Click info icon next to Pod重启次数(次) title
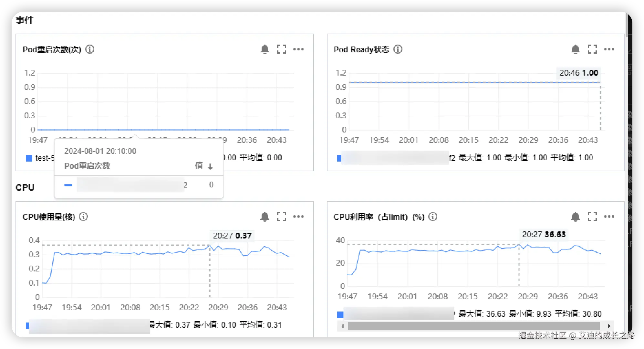This screenshot has width=644, height=349. tap(90, 49)
